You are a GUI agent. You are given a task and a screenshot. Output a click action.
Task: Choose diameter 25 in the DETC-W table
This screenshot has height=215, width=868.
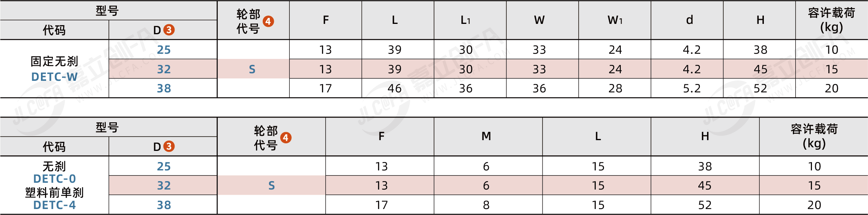coord(164,50)
